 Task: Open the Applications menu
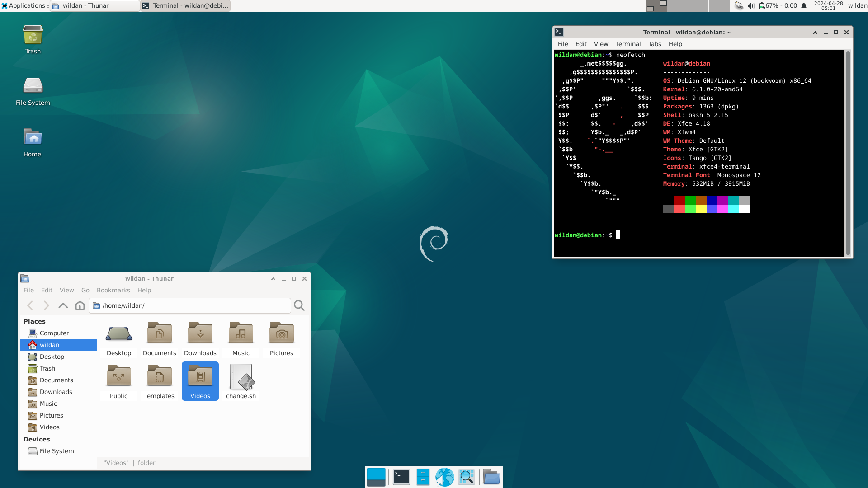coord(24,6)
